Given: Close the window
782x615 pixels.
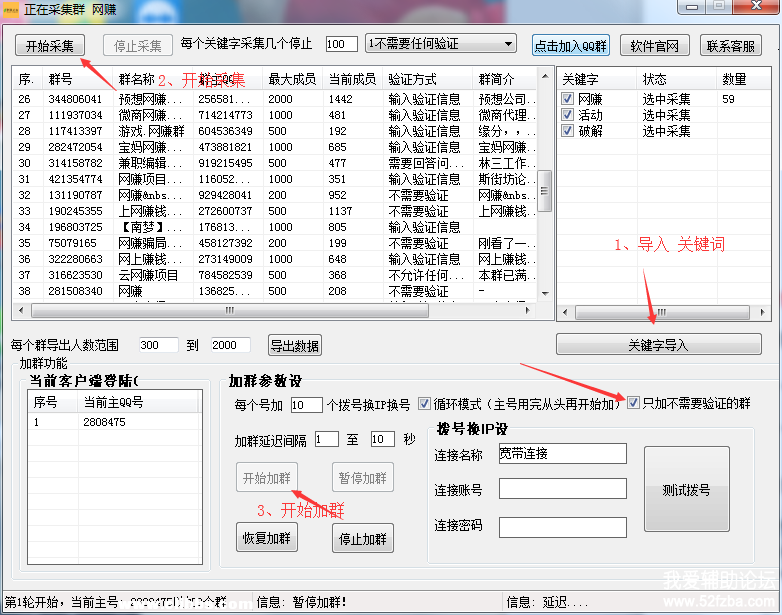Looking at the screenshot, I should [757, 6].
